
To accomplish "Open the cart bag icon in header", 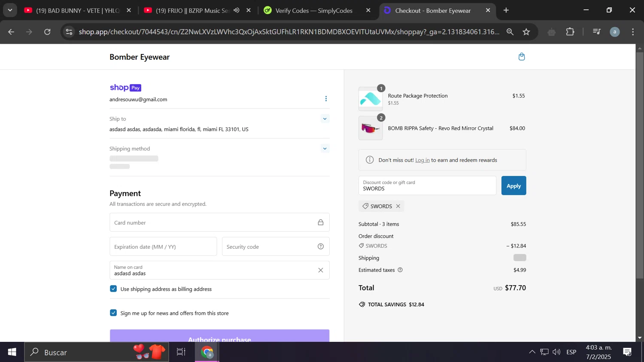I will pos(522,57).
